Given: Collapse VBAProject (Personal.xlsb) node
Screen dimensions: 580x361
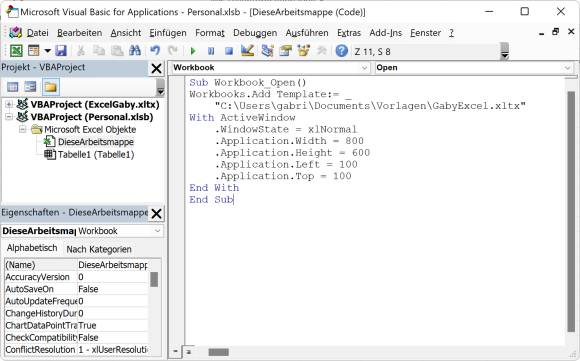Looking at the screenshot, I should 9,117.
